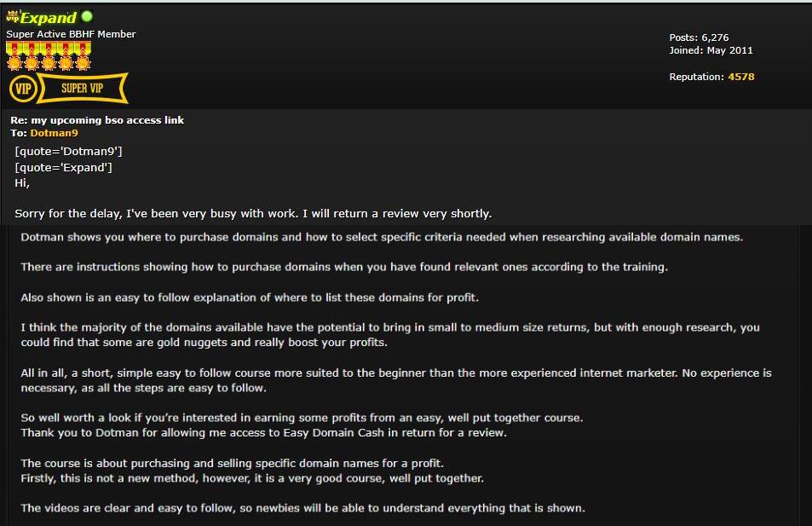Select the last medal award icon
Image resolution: width=812 pixels, height=526 pixels.
pyautogui.click(x=83, y=56)
